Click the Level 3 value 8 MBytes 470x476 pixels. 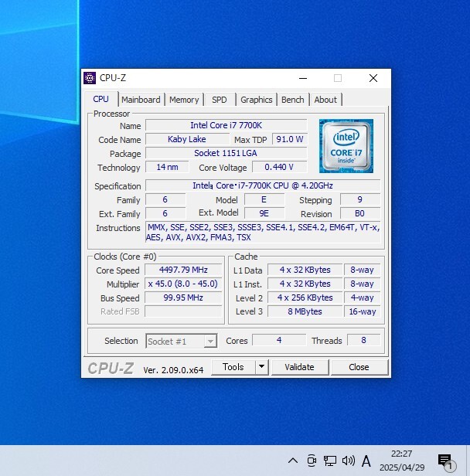pos(305,311)
